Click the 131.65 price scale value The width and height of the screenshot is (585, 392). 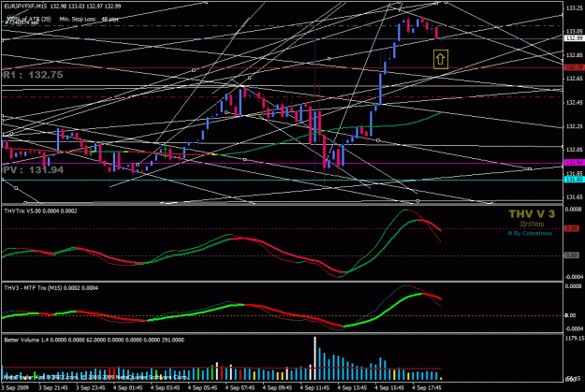point(575,196)
